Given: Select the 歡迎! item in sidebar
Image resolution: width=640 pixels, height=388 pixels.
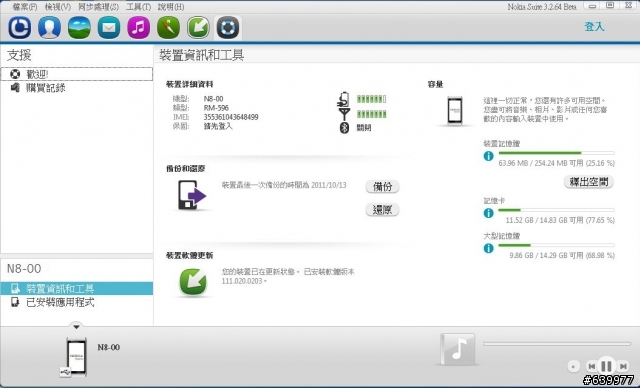Looking at the screenshot, I should pyautogui.click(x=77, y=74).
